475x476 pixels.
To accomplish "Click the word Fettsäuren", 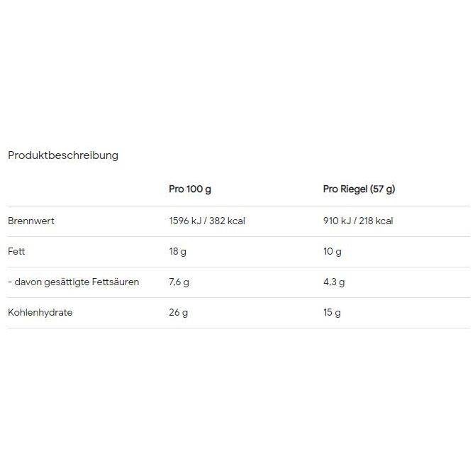I will [116, 282].
